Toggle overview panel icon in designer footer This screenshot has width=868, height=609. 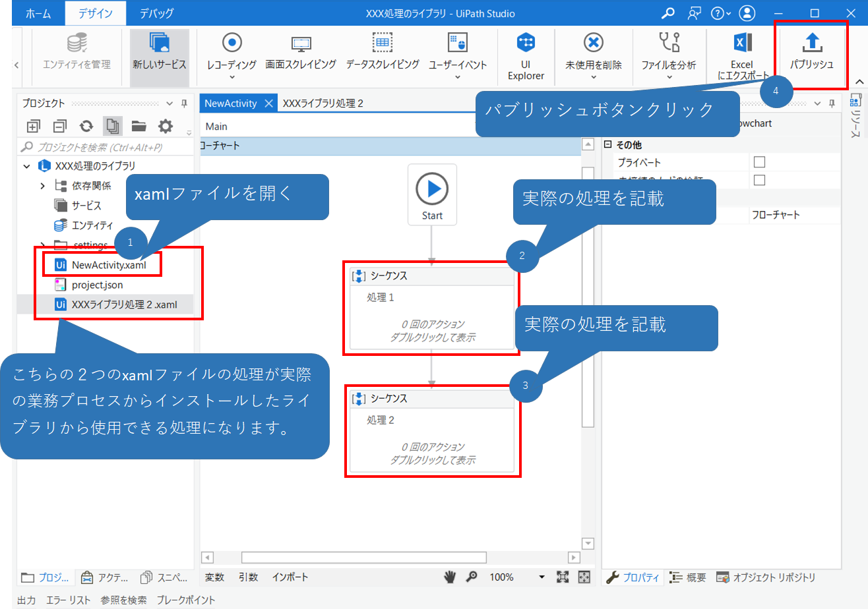[x=584, y=577]
